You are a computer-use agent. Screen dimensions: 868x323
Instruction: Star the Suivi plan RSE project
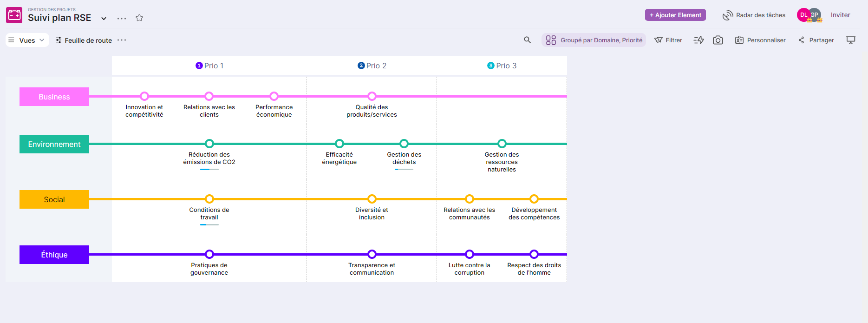pyautogui.click(x=139, y=18)
